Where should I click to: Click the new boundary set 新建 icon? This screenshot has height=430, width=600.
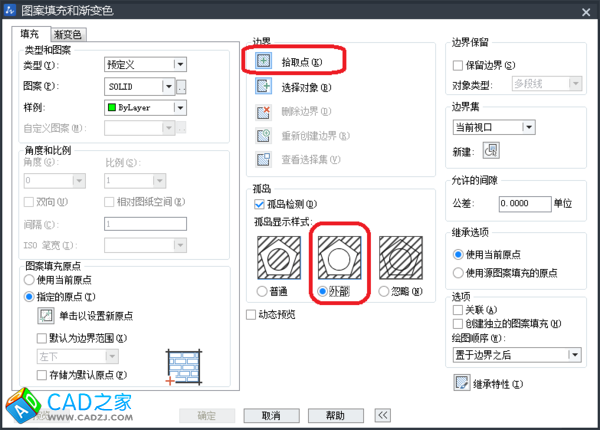(491, 150)
